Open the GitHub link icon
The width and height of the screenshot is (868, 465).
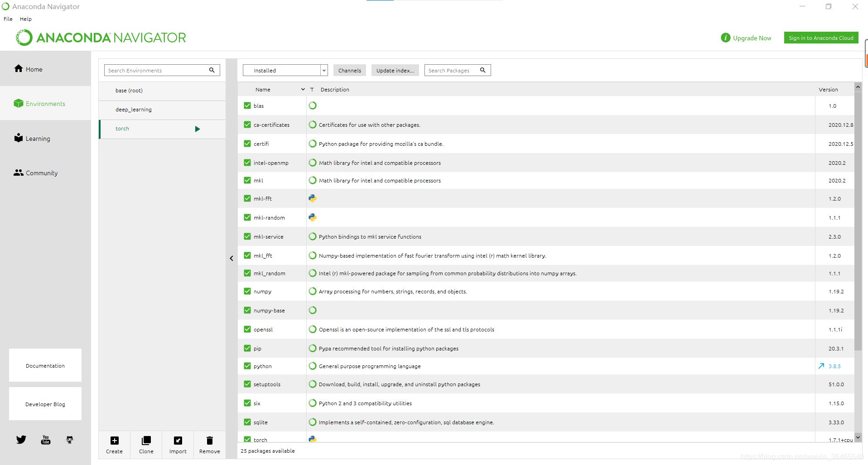tap(70, 440)
